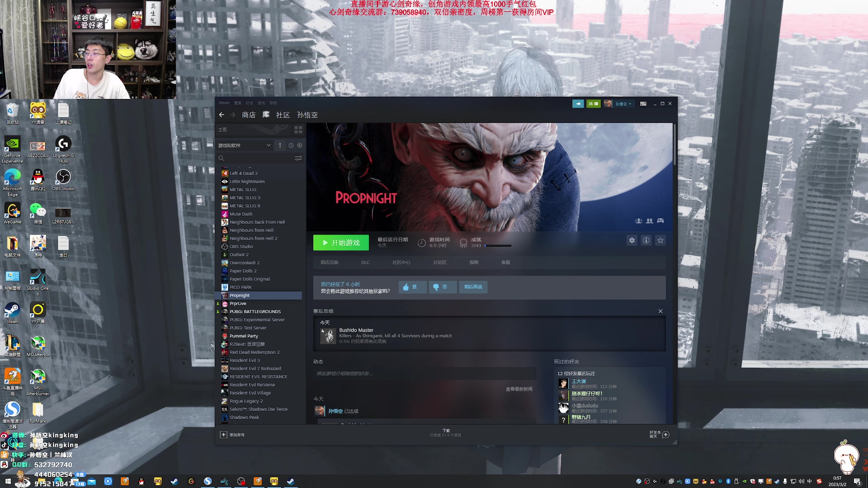Open the DLC tab of Propnight
868x488 pixels.
[365, 263]
